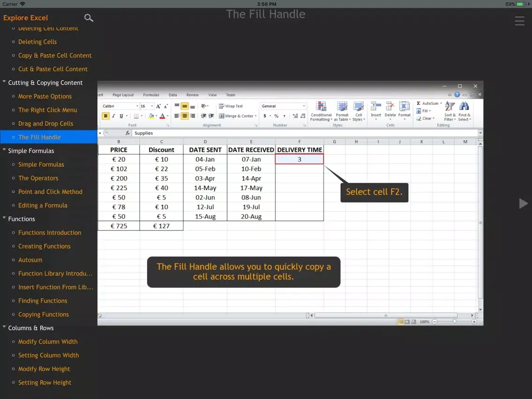
Task: Apply the red Font Color
Action: pyautogui.click(x=162, y=116)
